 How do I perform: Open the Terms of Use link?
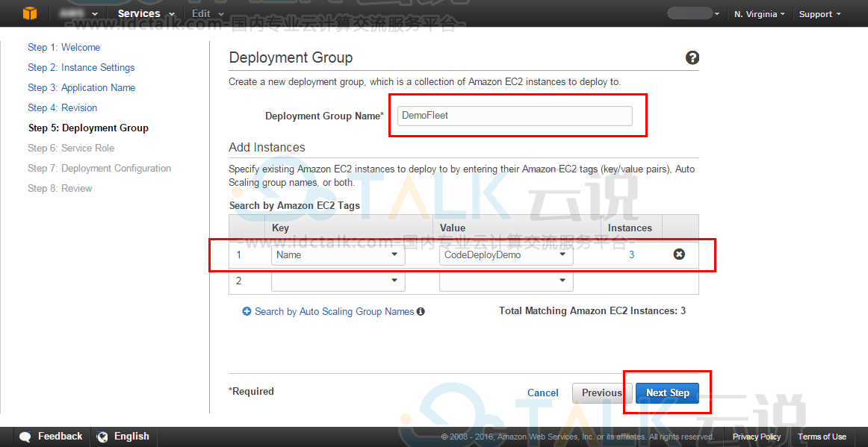click(822, 437)
